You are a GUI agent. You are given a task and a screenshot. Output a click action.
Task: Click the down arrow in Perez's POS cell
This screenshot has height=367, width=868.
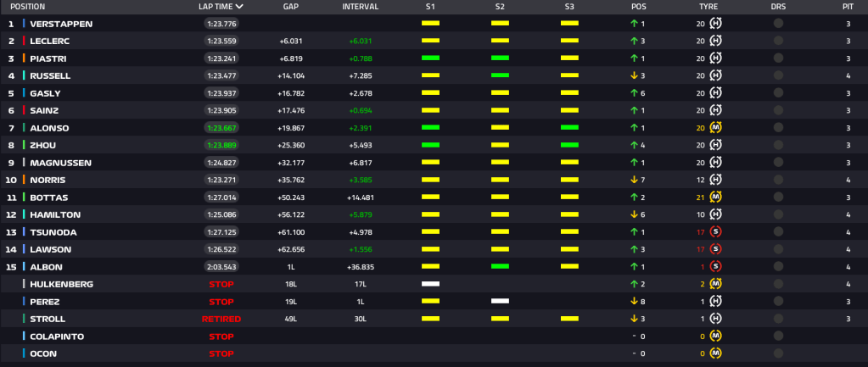tap(634, 302)
